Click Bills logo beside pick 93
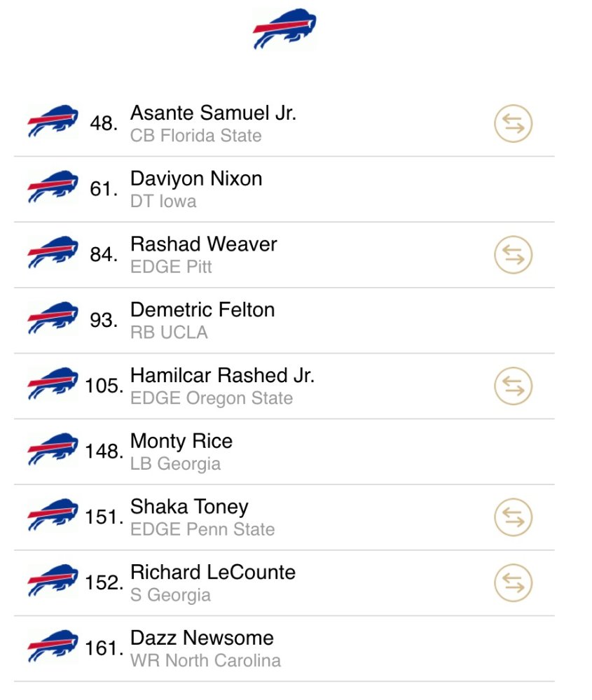This screenshot has height=700, width=592. pyautogui.click(x=53, y=318)
